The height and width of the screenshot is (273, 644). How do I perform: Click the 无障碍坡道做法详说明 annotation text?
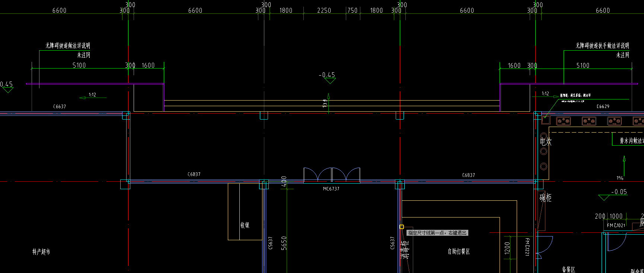(68, 45)
